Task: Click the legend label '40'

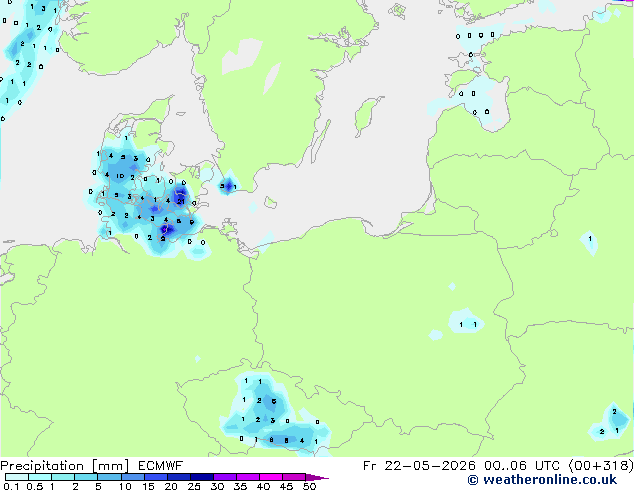Action: point(264,486)
